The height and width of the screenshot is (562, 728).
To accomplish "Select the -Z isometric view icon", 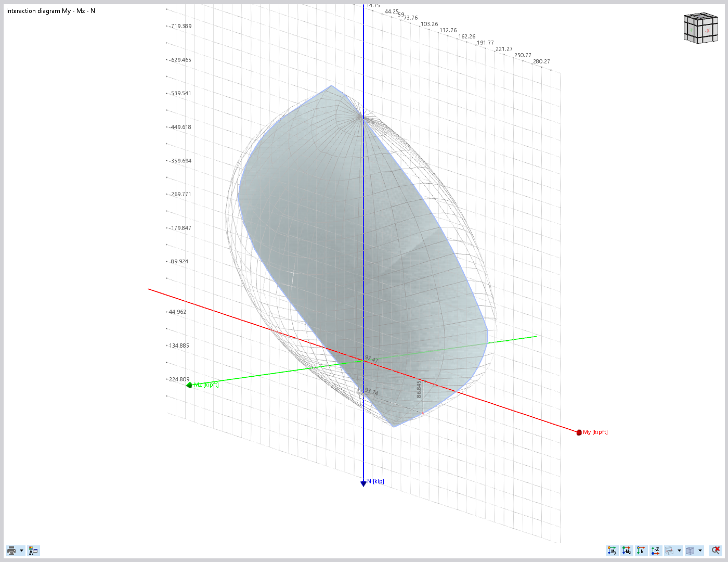I will click(655, 551).
